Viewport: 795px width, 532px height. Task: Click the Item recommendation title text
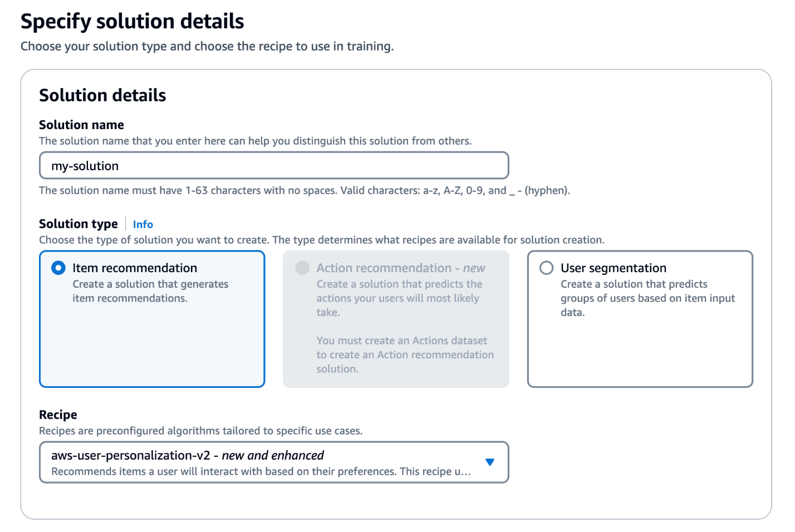pos(135,268)
